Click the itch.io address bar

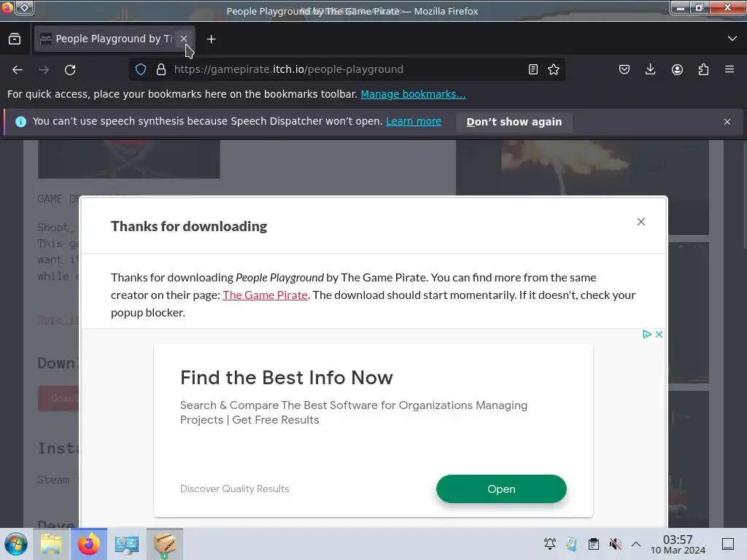coord(347,69)
